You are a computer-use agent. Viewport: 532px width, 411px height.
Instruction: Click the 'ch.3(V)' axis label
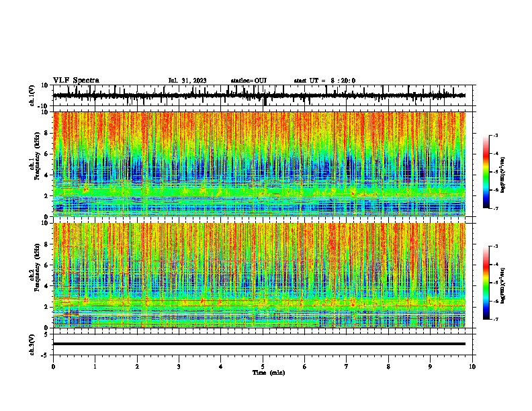click(x=32, y=345)
